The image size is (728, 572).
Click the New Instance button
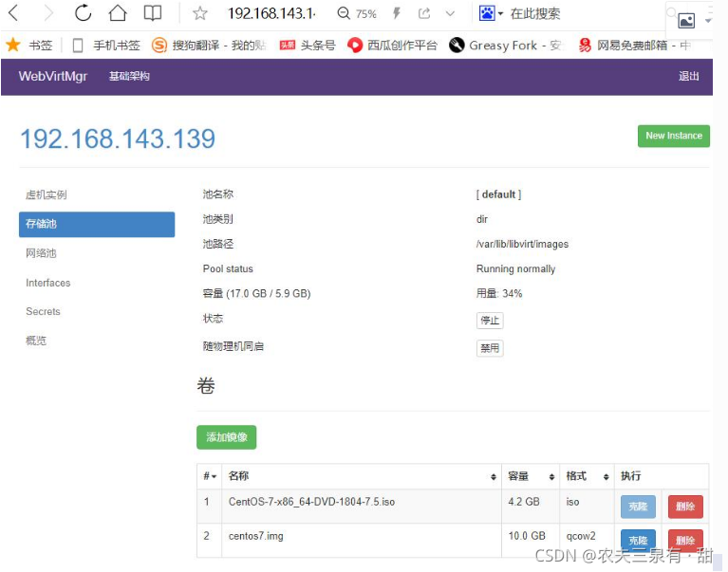coord(673,136)
